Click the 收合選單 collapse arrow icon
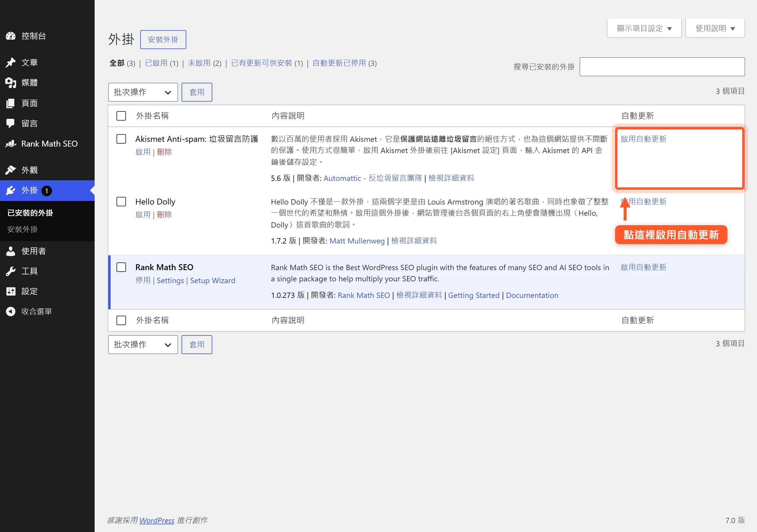The height and width of the screenshot is (532, 757). click(11, 312)
